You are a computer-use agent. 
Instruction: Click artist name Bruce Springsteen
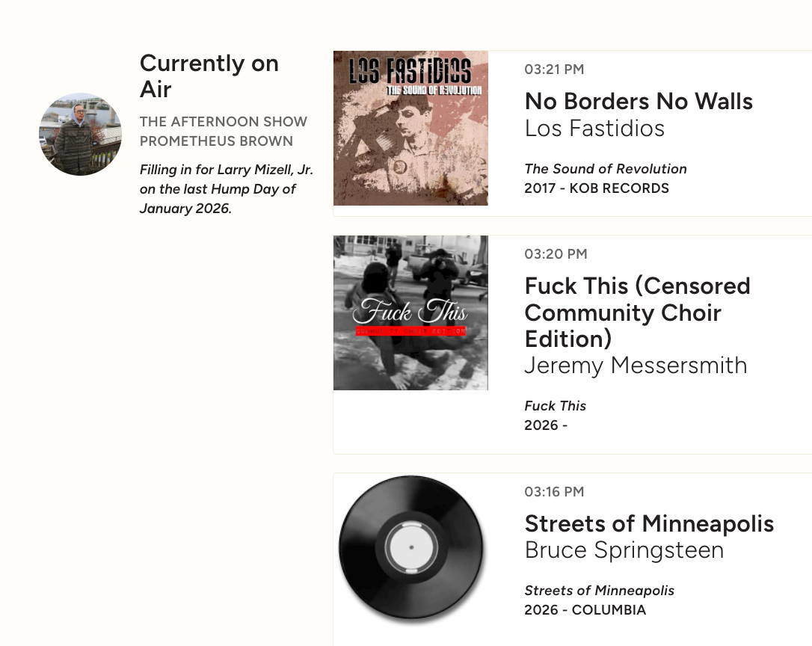tap(624, 550)
